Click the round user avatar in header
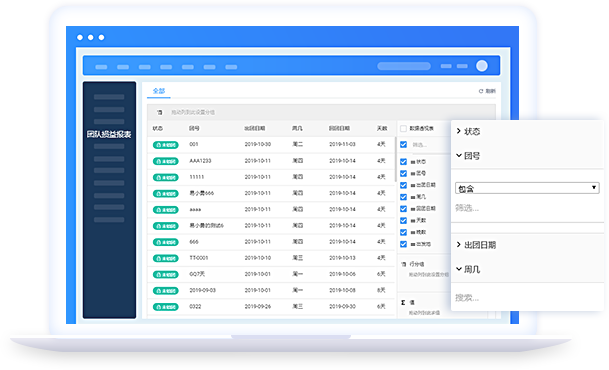 coord(482,66)
